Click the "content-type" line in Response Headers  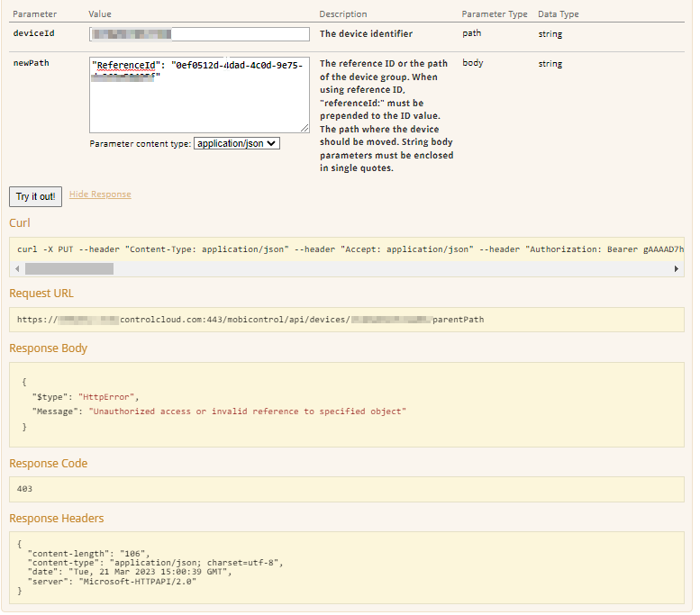click(155, 562)
